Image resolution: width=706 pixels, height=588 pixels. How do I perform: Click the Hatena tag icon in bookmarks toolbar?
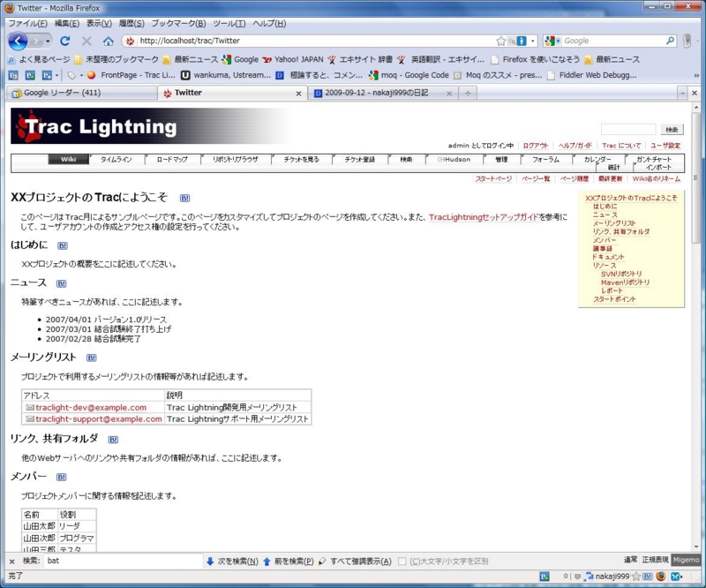pyautogui.click(x=71, y=75)
